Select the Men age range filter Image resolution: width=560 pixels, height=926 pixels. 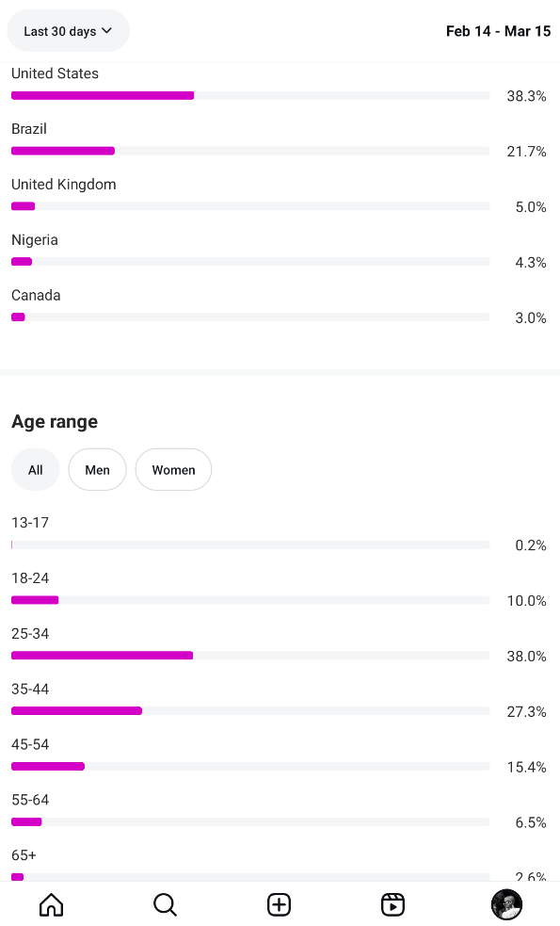coord(97,469)
